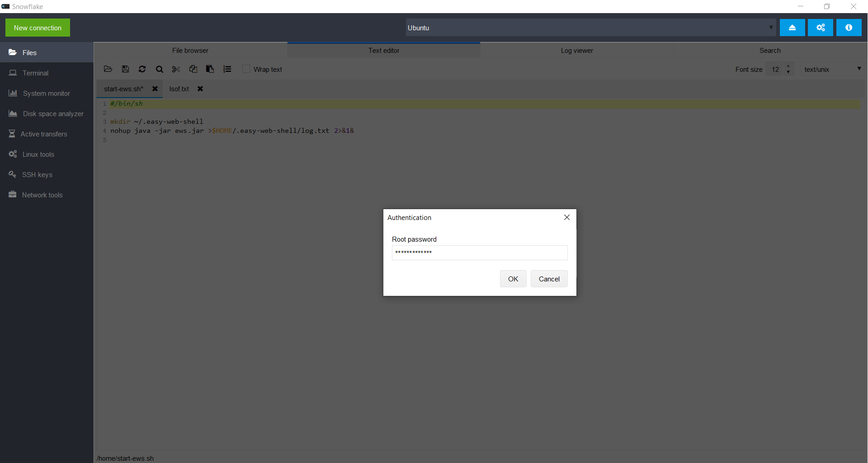The height and width of the screenshot is (463, 868).
Task: Show info with the i icon
Action: [x=849, y=28]
